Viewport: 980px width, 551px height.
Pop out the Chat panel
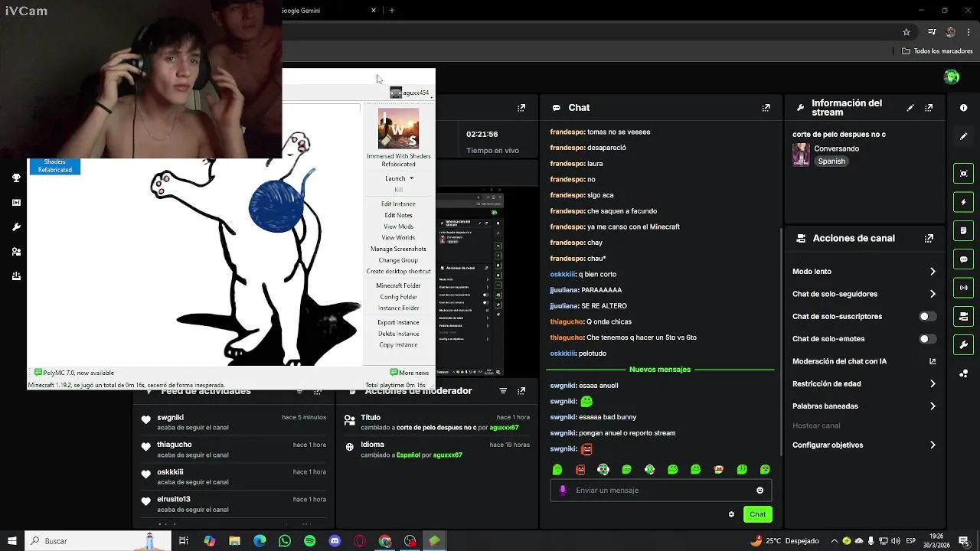coord(766,108)
